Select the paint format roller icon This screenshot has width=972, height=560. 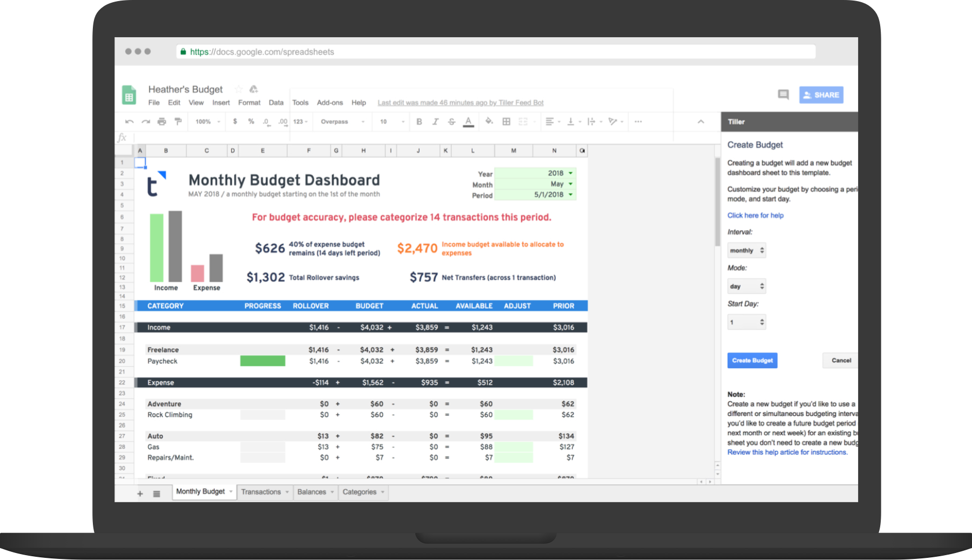pos(178,122)
